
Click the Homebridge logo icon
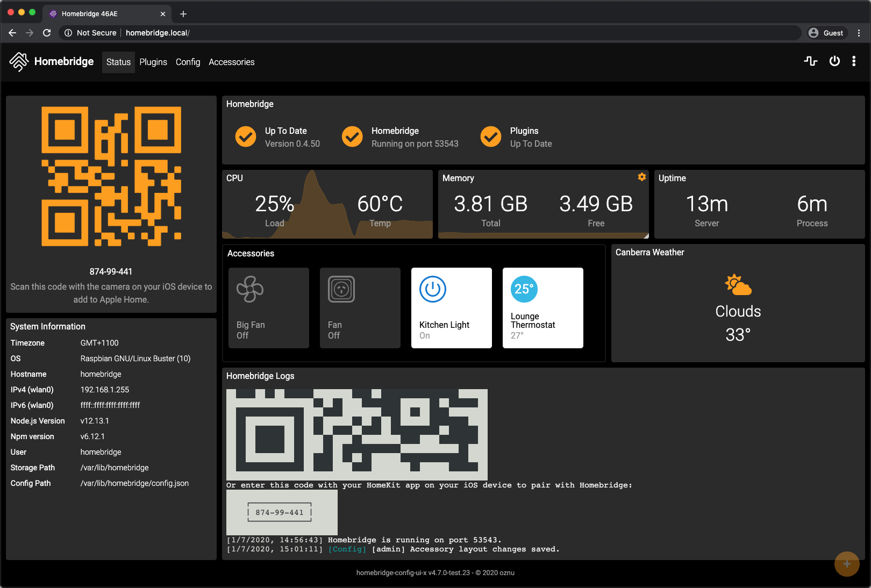[x=19, y=62]
